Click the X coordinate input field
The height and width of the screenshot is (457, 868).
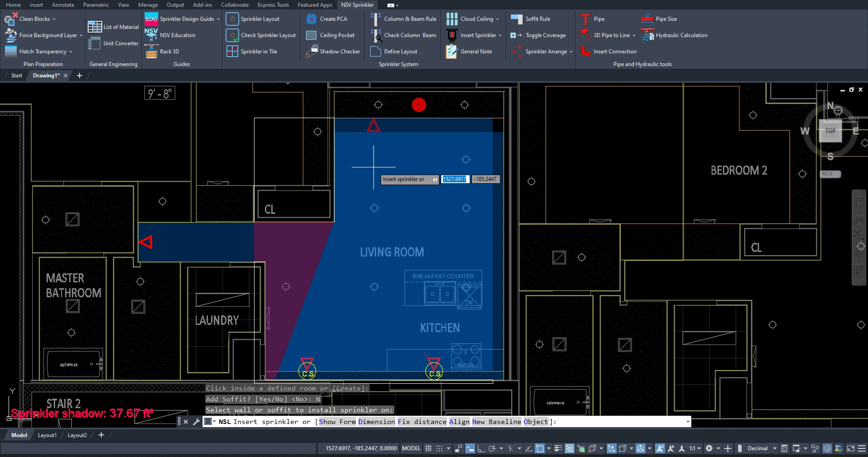(455, 179)
